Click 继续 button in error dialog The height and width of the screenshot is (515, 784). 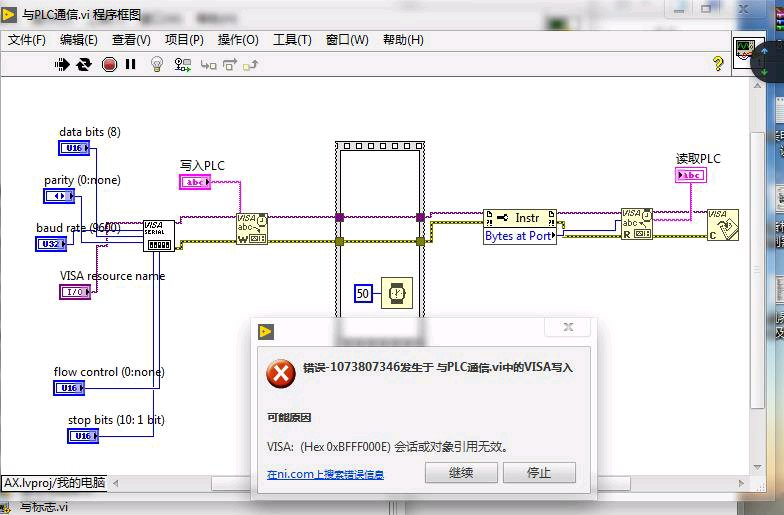461,472
